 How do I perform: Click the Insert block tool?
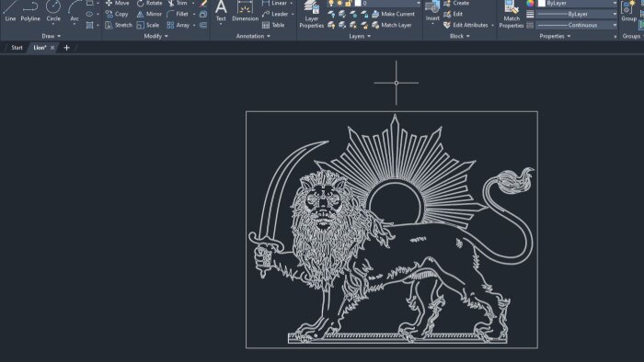coord(432,11)
